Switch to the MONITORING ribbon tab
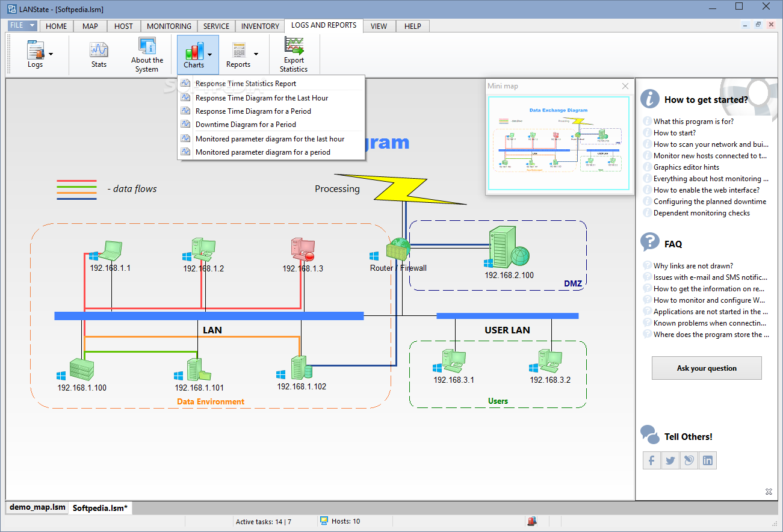783x532 pixels. pyautogui.click(x=169, y=26)
